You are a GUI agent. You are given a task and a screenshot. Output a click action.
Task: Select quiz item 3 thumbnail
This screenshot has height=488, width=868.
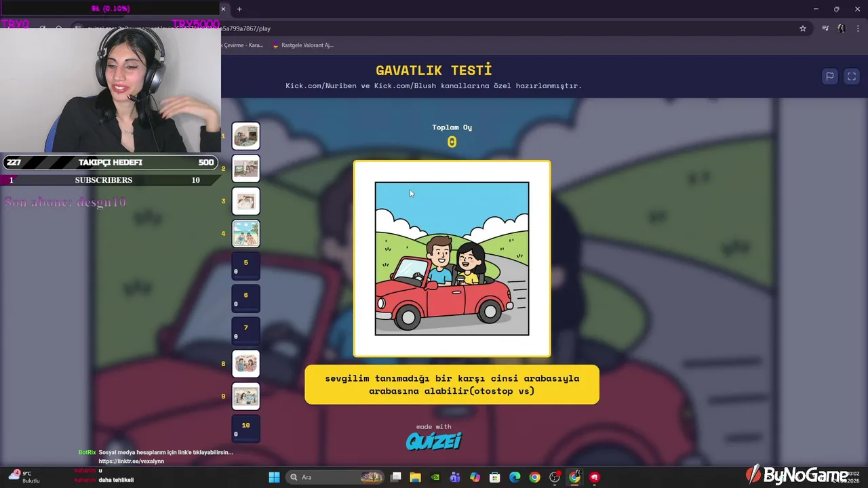246,201
